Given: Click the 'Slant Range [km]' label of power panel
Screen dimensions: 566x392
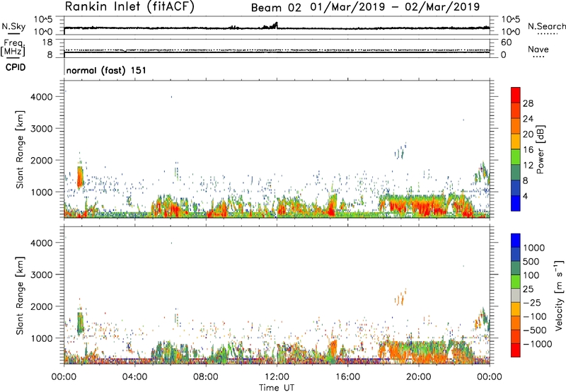Looking at the screenshot, I should 20,149.
